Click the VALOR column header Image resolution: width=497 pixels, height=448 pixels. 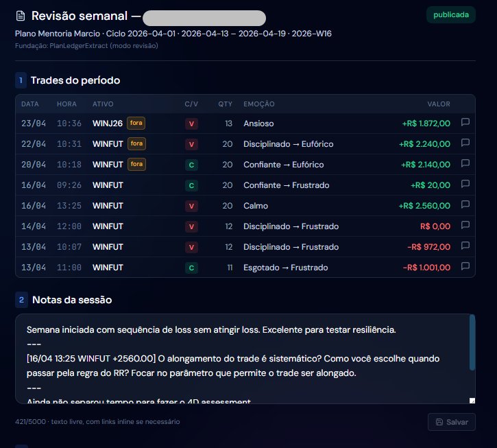point(438,104)
